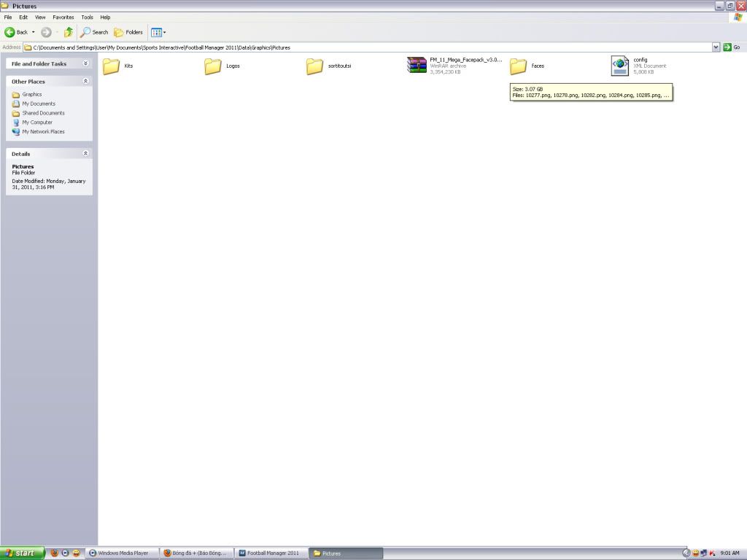Open Shared Documents from Other Places
This screenshot has width=747, height=560.
43,113
